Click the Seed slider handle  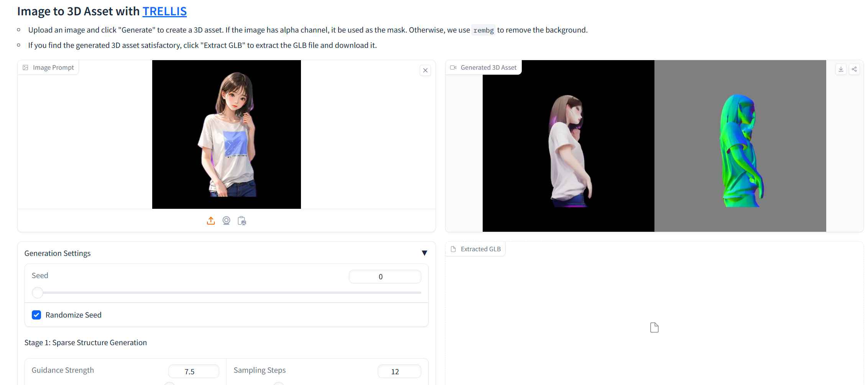click(x=38, y=293)
